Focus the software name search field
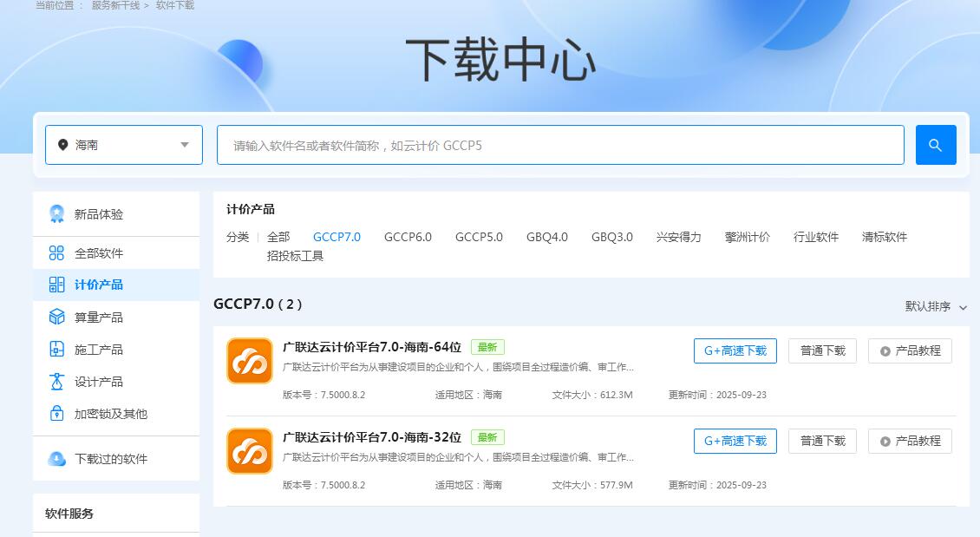 (x=560, y=145)
